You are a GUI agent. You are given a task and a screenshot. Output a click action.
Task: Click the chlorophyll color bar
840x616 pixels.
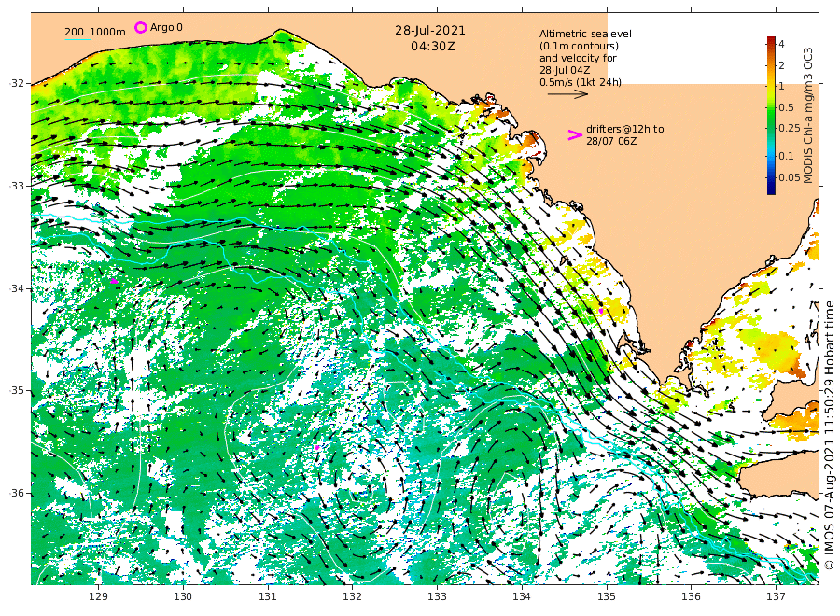tap(771, 115)
